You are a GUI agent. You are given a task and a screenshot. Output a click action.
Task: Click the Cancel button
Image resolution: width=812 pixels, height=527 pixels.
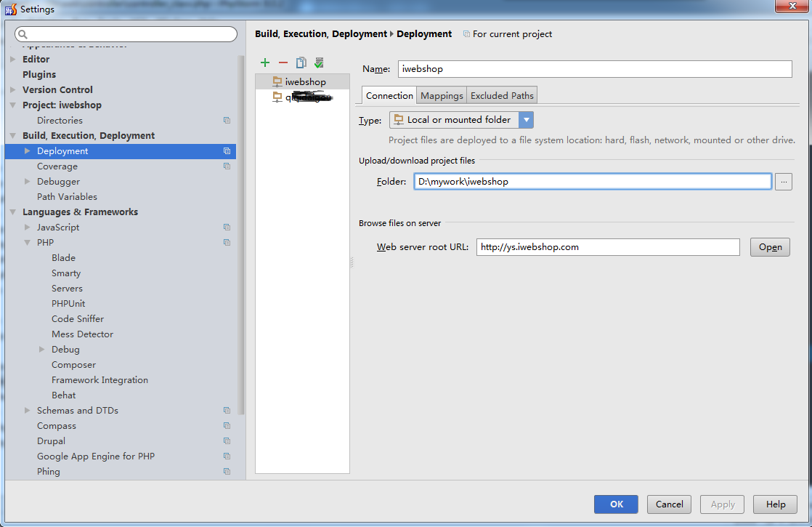tap(669, 504)
